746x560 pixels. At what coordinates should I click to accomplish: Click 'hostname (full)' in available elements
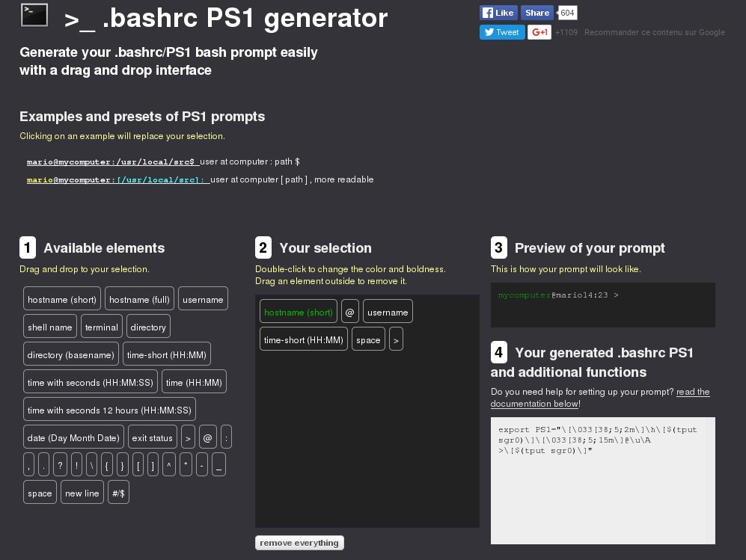click(139, 300)
